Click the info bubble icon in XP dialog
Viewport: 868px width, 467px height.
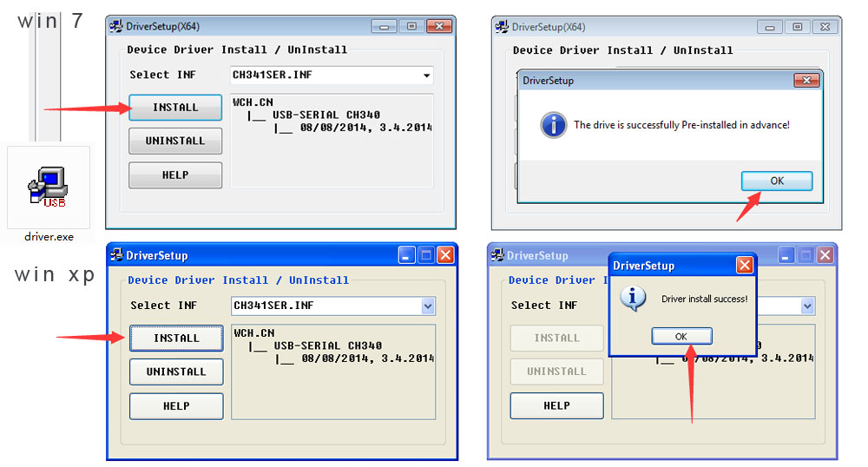633,299
